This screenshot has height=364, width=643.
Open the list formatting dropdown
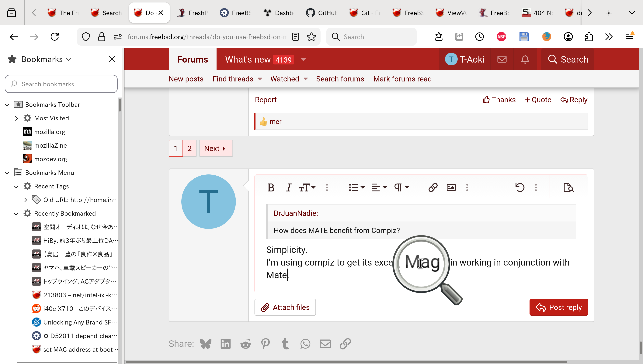click(357, 187)
